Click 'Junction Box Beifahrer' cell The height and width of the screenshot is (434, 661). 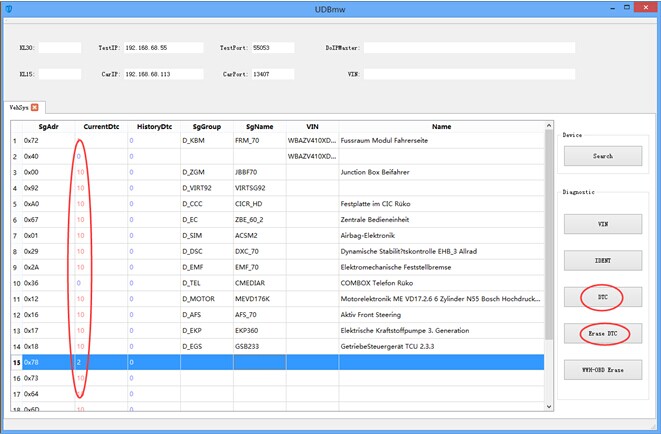tap(441, 172)
